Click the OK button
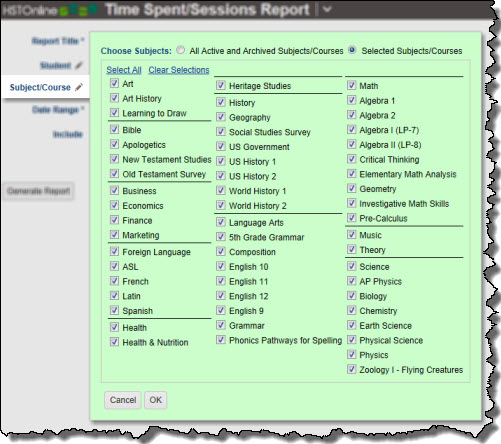This screenshot has height=444, width=501. point(155,400)
